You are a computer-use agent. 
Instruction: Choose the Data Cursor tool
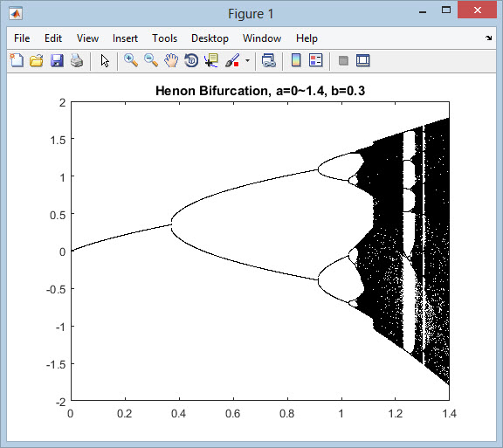coord(211,60)
